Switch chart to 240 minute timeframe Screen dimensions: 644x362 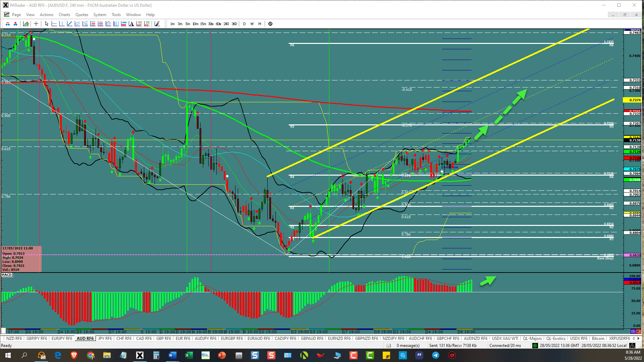226,24
